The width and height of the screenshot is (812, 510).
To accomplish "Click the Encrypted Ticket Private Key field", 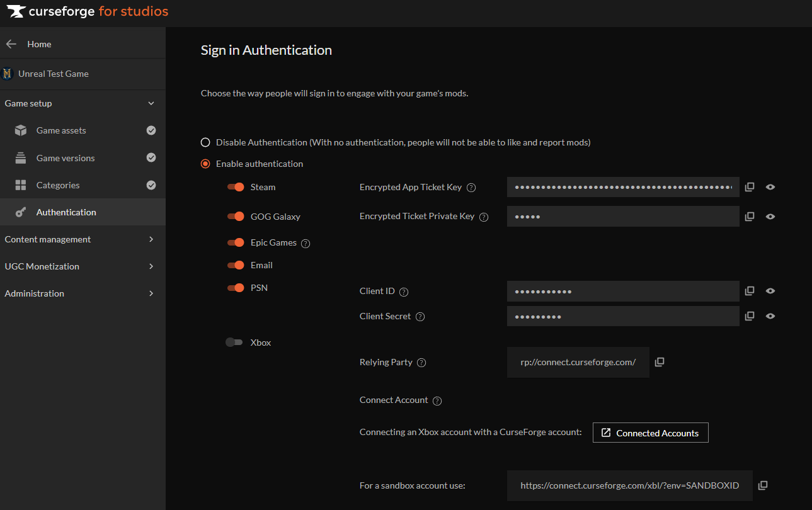I will point(623,217).
